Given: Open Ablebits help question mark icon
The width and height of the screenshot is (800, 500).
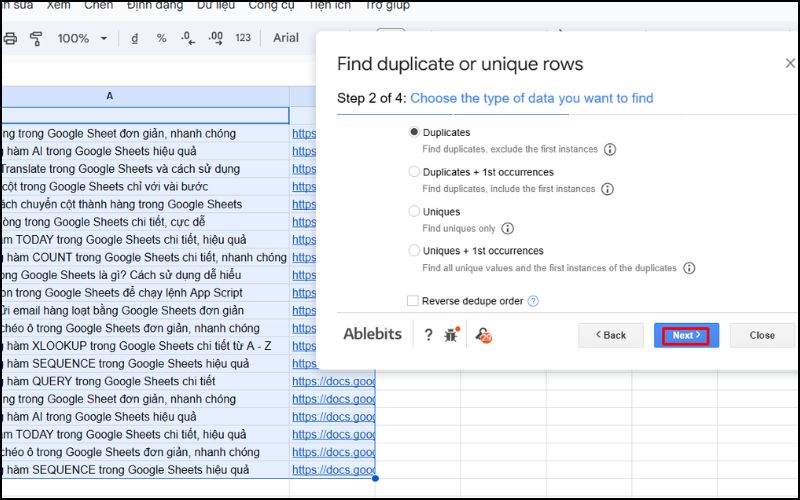Looking at the screenshot, I should point(428,335).
